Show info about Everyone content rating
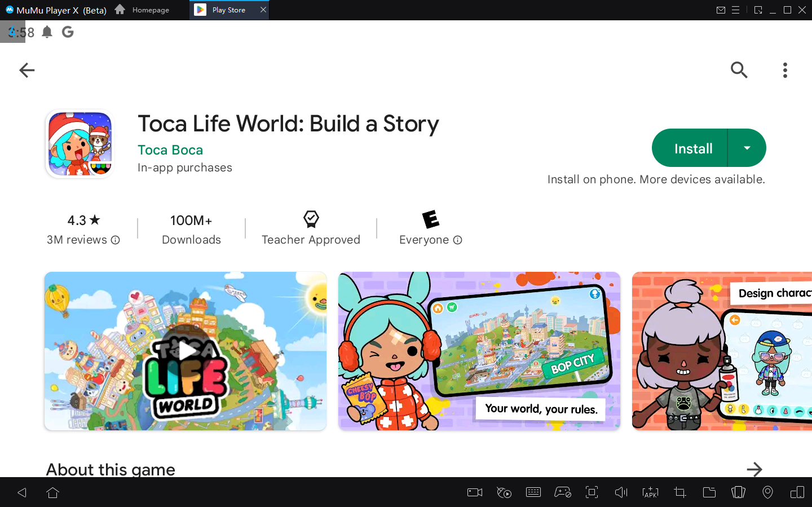 [x=458, y=240]
